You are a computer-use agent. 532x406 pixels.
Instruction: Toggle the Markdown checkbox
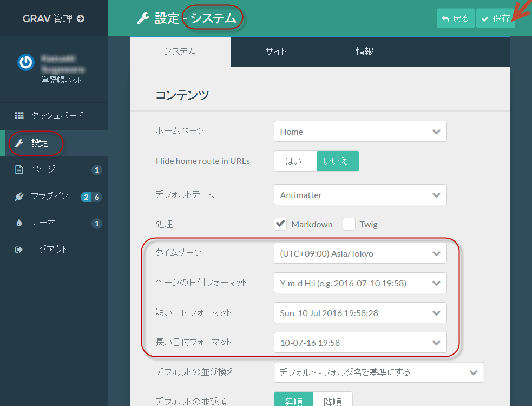tap(280, 224)
